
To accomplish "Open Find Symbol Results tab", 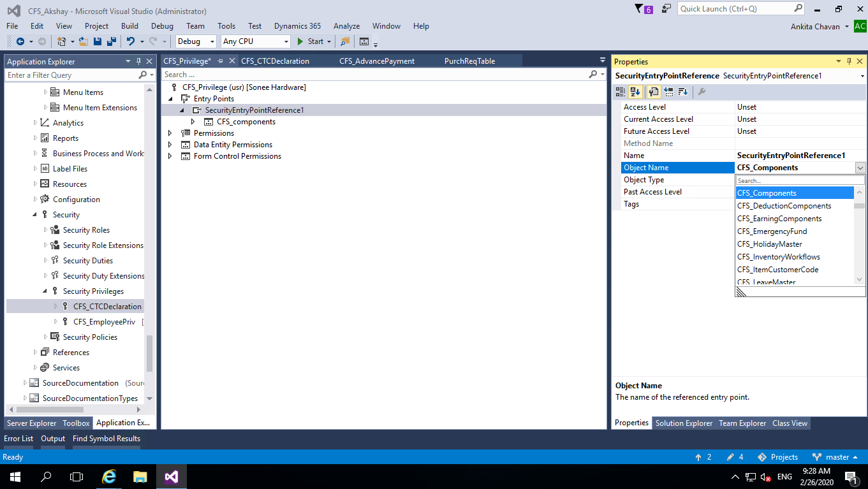I will pos(107,439).
